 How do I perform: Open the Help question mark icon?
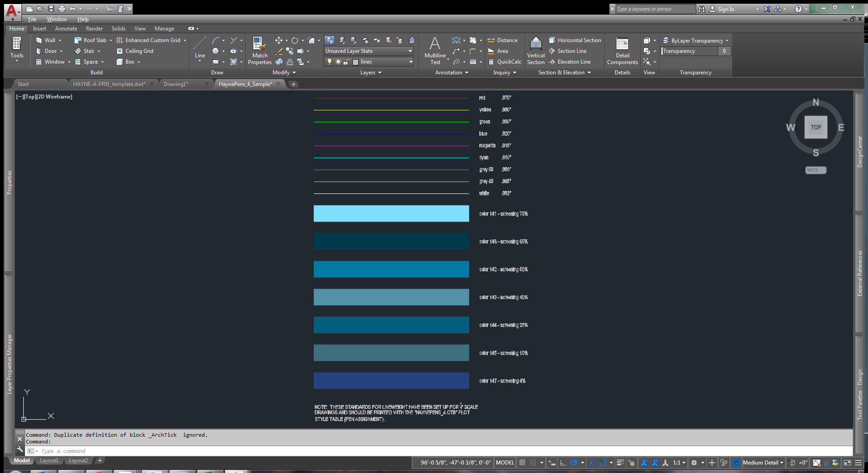(x=799, y=9)
